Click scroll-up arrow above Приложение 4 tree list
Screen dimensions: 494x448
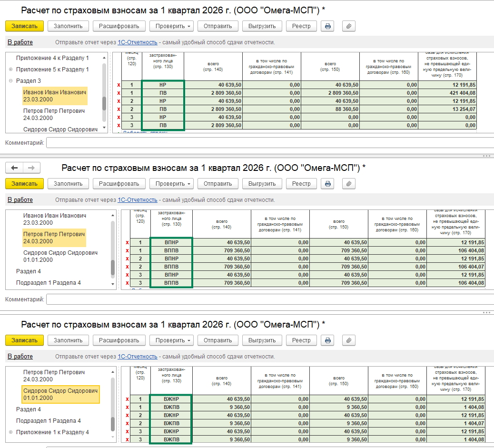[104, 57]
